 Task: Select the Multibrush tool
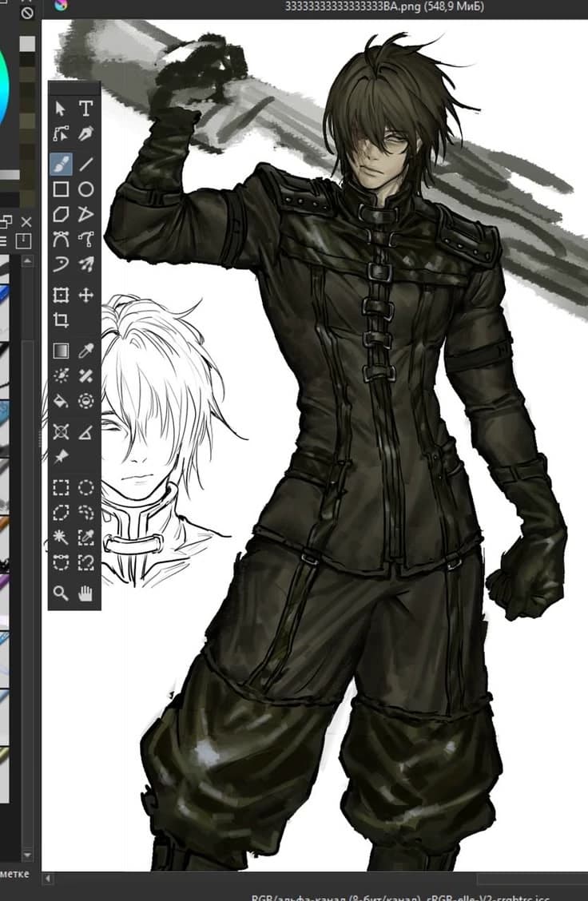pos(85,264)
